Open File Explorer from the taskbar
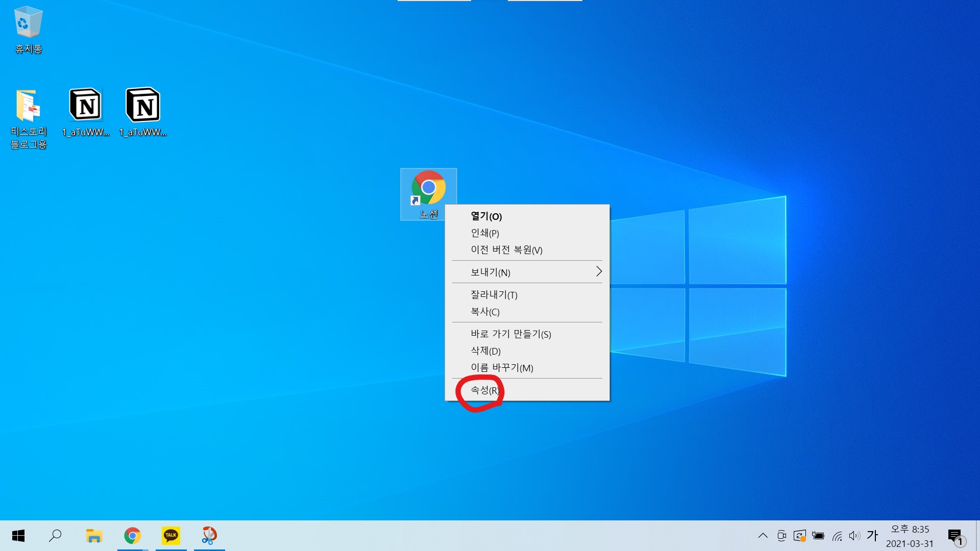Viewport: 980px width, 551px height. pyautogui.click(x=94, y=536)
